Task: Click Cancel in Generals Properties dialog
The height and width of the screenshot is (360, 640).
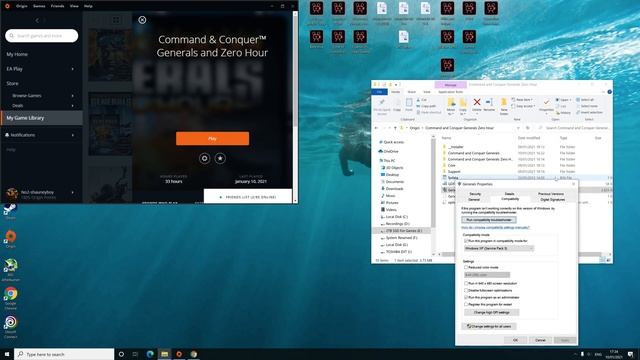Action: [x=540, y=340]
